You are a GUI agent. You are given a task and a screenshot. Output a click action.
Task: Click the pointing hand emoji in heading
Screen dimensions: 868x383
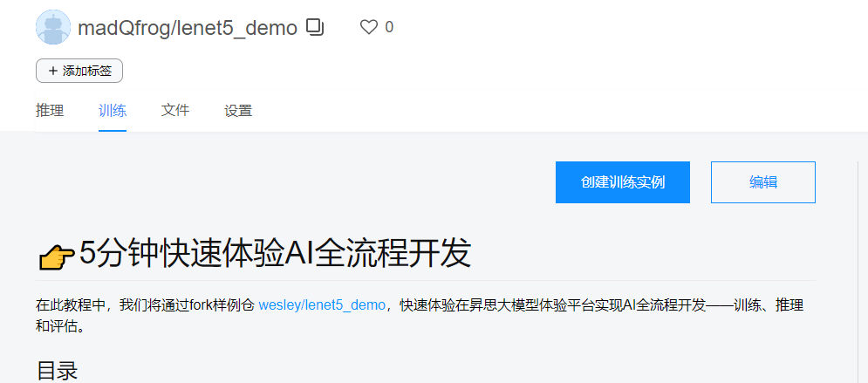(57, 258)
